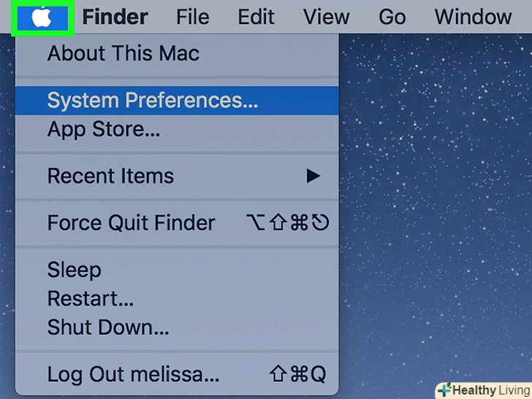Click the Apple logo menu icon

pyautogui.click(x=42, y=17)
